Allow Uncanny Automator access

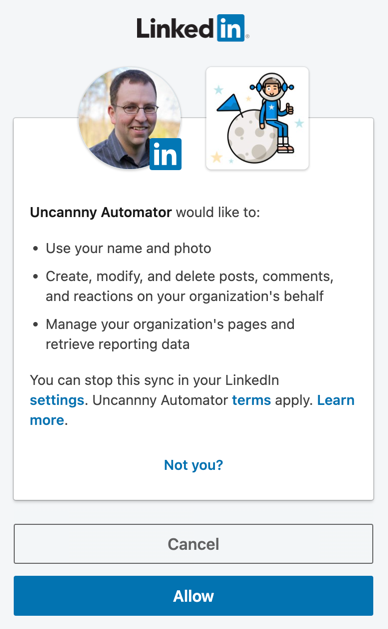click(x=193, y=596)
